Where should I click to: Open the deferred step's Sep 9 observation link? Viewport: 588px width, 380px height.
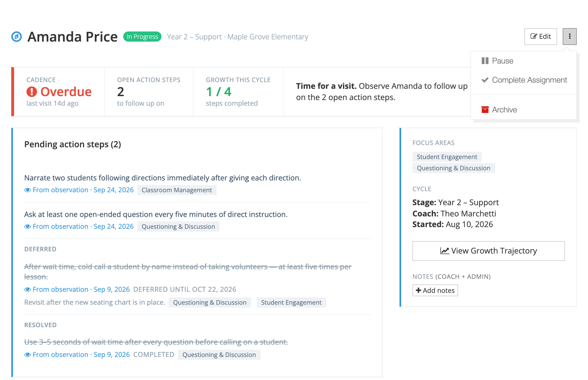[x=77, y=289]
